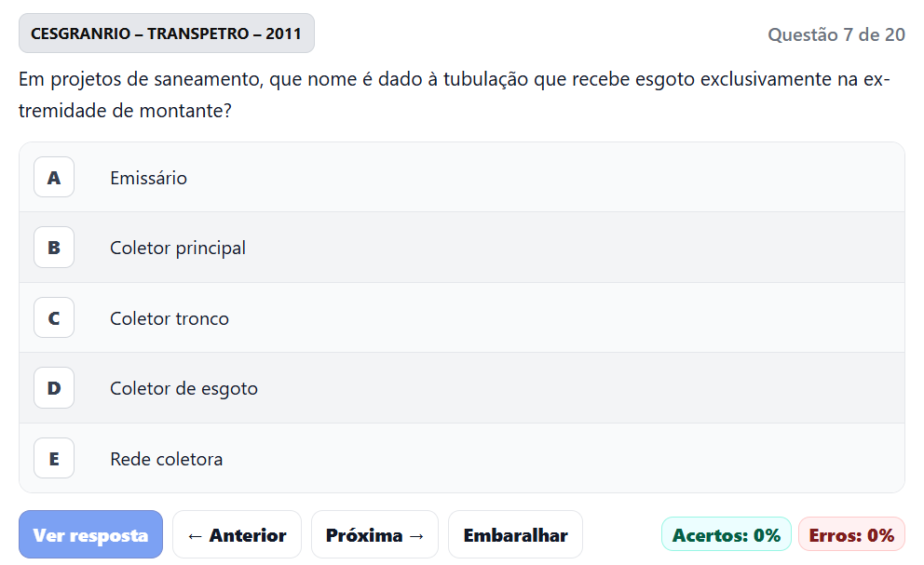Pick the 'Coletor principal' answer text
The width and height of the screenshot is (924, 565).
coord(178,249)
